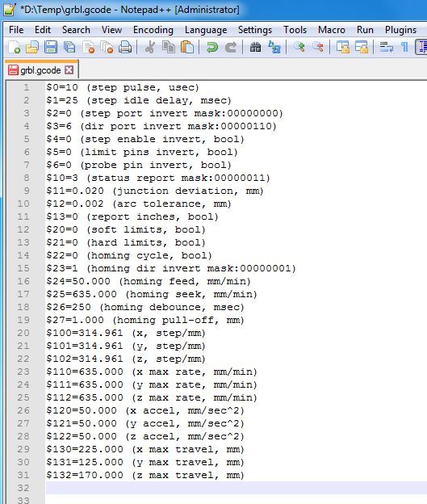This screenshot has width=427, height=504.
Task: Toggle show all characters pilcrow icon
Action: tap(404, 47)
